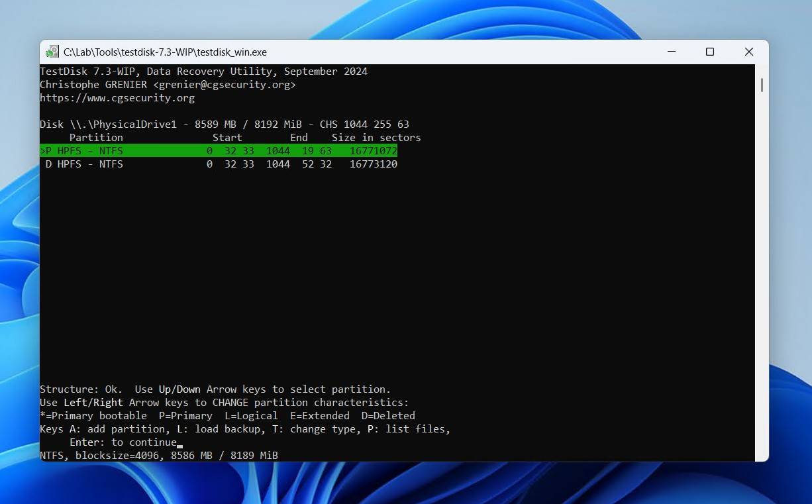Click the '*=Primary bootable' characteristic label
The image size is (812, 504).
point(93,415)
